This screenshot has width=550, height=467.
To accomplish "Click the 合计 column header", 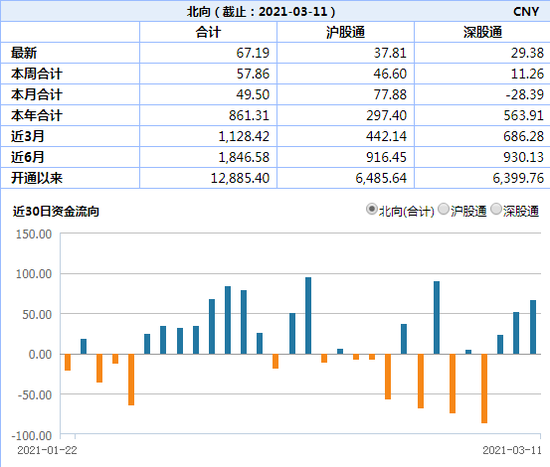I will pos(208,32).
